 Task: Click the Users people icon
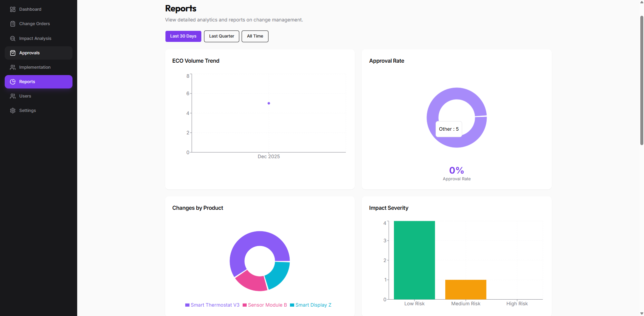click(12, 96)
